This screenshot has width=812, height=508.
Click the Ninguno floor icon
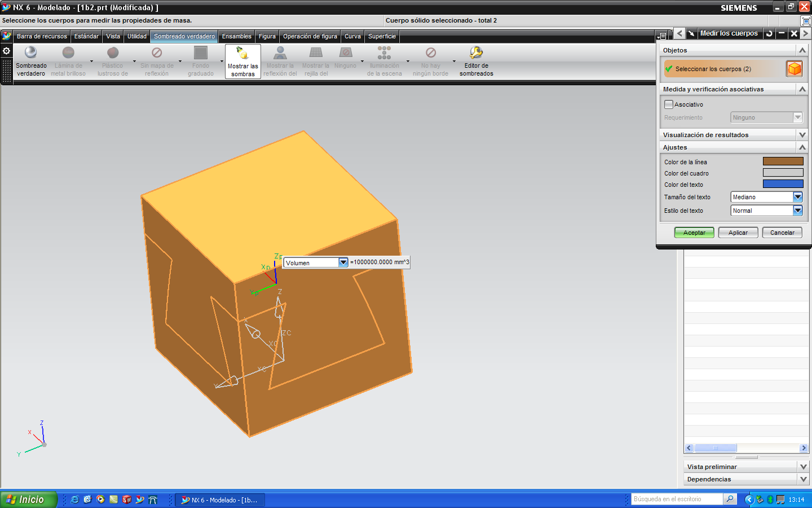click(x=346, y=52)
